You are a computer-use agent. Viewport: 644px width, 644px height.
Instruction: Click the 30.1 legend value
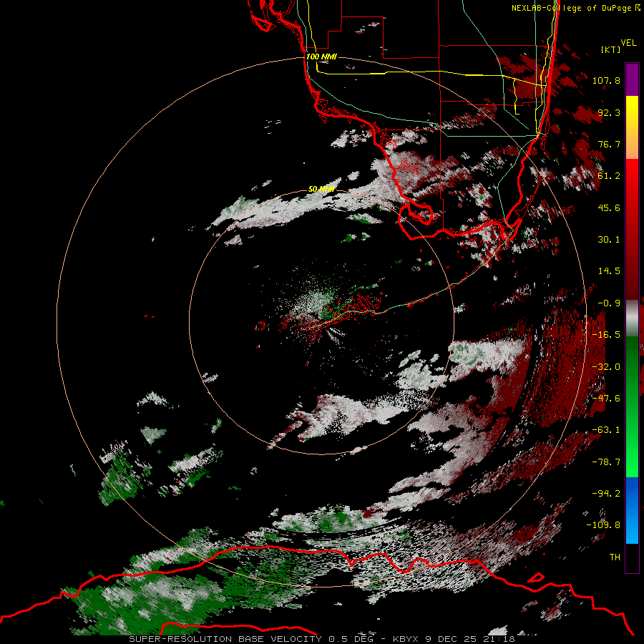(x=609, y=240)
